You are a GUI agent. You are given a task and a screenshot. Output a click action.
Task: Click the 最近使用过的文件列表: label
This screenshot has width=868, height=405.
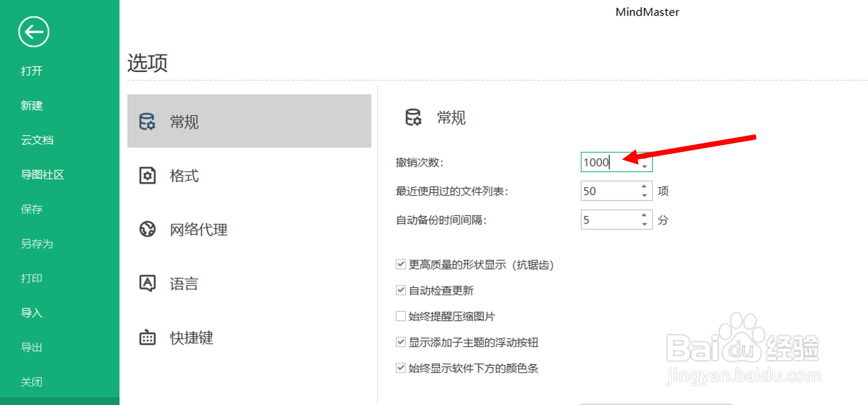click(452, 191)
